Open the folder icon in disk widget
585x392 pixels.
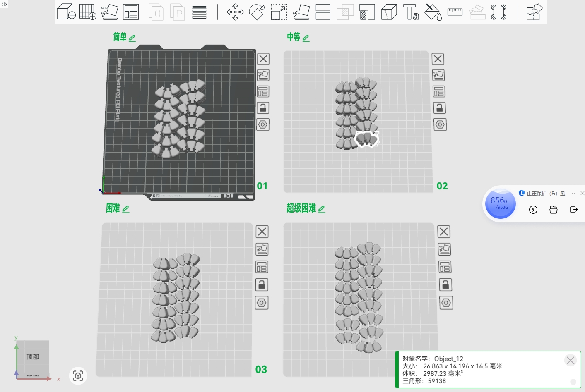(x=554, y=210)
